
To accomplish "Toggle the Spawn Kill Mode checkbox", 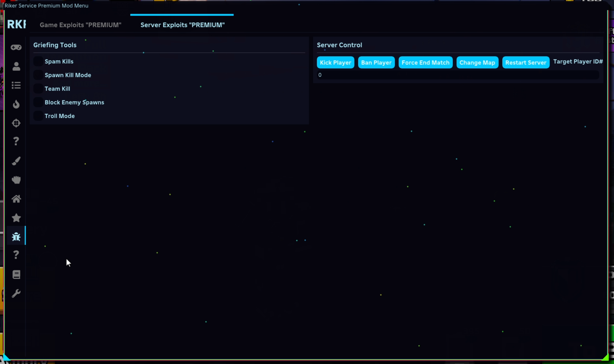I will pos(38,75).
